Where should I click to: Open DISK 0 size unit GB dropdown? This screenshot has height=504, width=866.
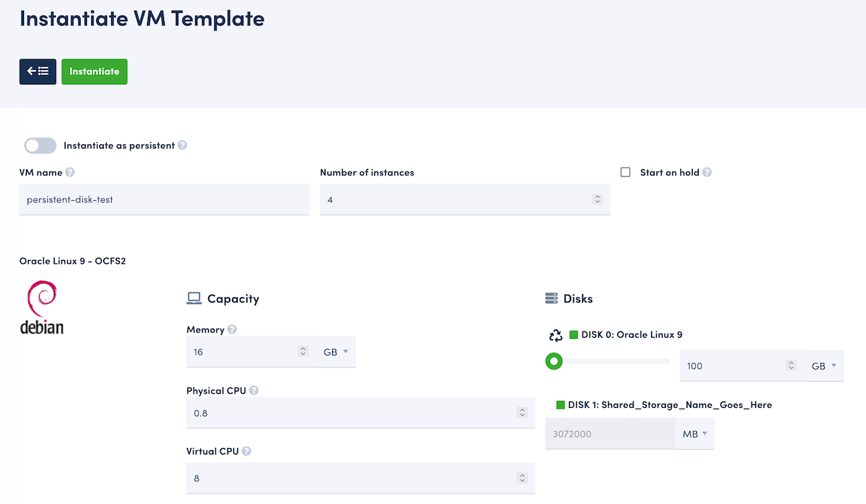coord(824,366)
